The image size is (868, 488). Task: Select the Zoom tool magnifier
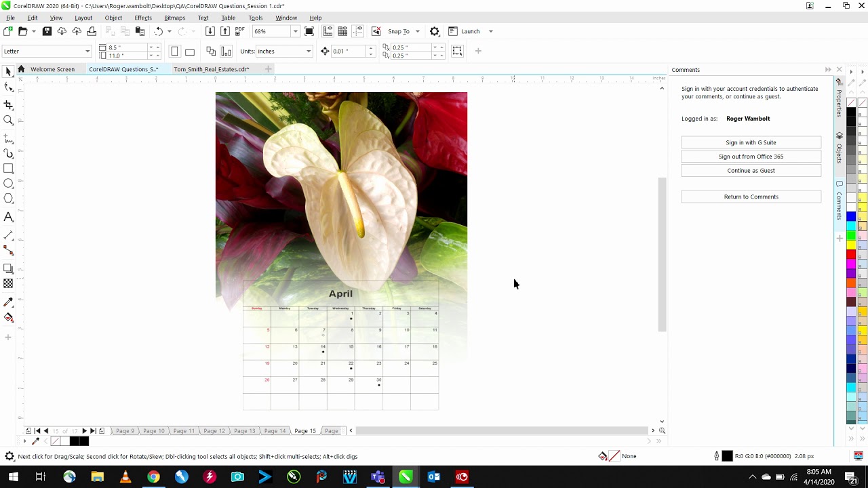[8, 121]
